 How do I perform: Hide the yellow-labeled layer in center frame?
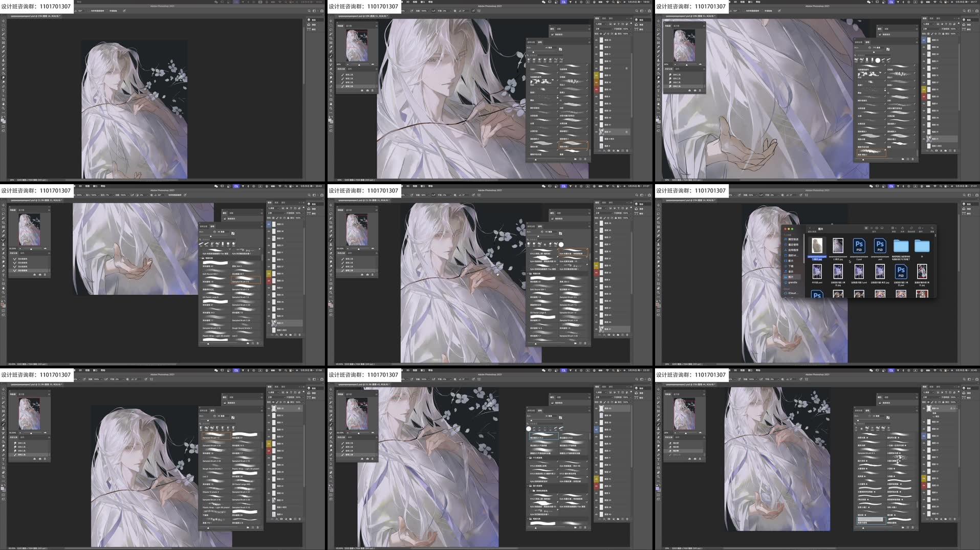click(x=596, y=266)
